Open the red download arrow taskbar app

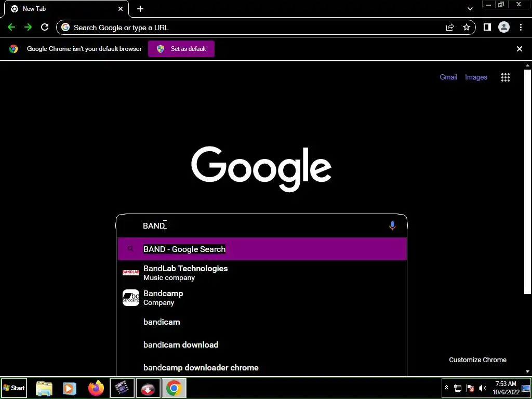click(x=148, y=388)
